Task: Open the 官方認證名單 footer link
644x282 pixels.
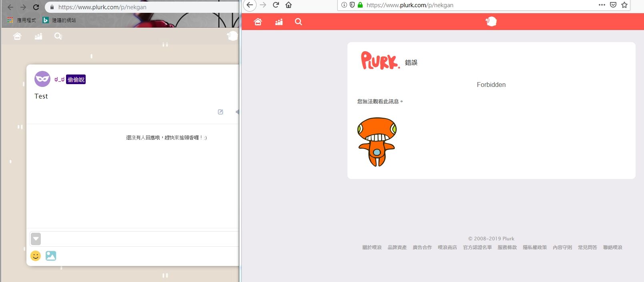Action: click(477, 248)
